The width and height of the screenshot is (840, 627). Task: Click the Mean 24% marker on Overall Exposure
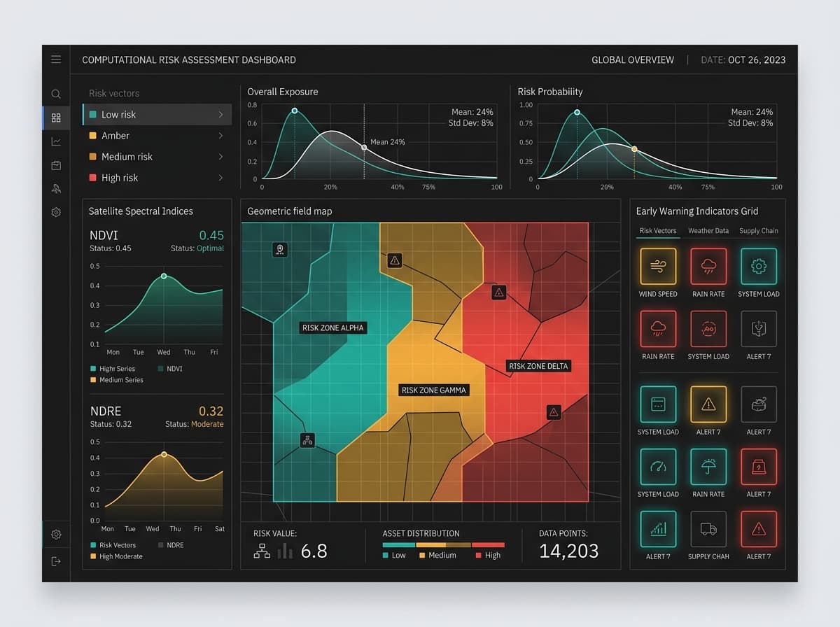[x=364, y=147]
